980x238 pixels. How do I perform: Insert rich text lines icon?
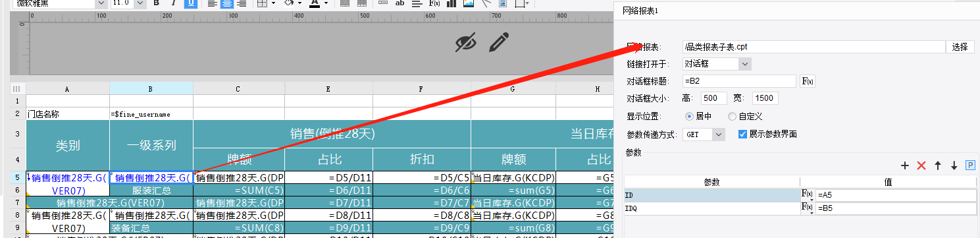click(x=417, y=3)
